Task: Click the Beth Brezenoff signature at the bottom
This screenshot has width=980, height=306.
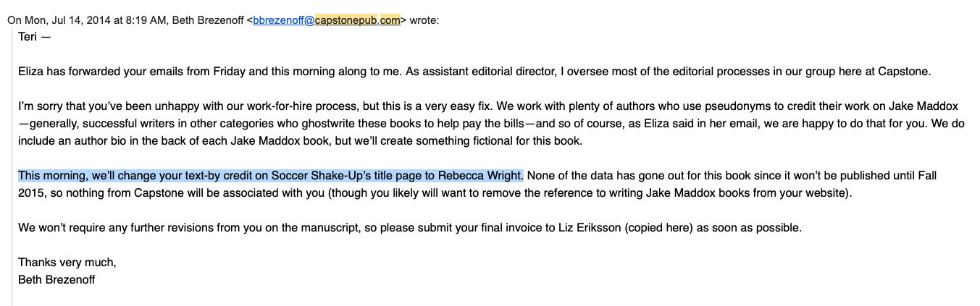Action: pos(56,279)
